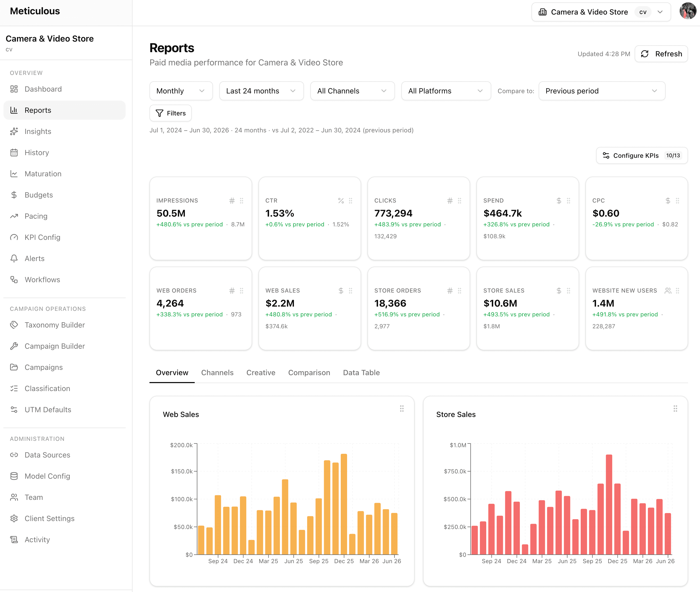Image resolution: width=700 pixels, height=592 pixels.
Task: Switch to the Comparison tab
Action: coord(309,373)
